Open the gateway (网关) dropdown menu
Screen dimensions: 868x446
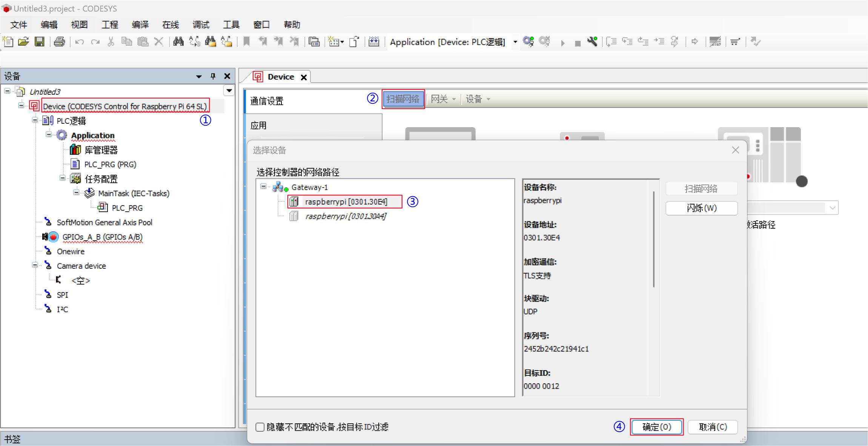(443, 99)
